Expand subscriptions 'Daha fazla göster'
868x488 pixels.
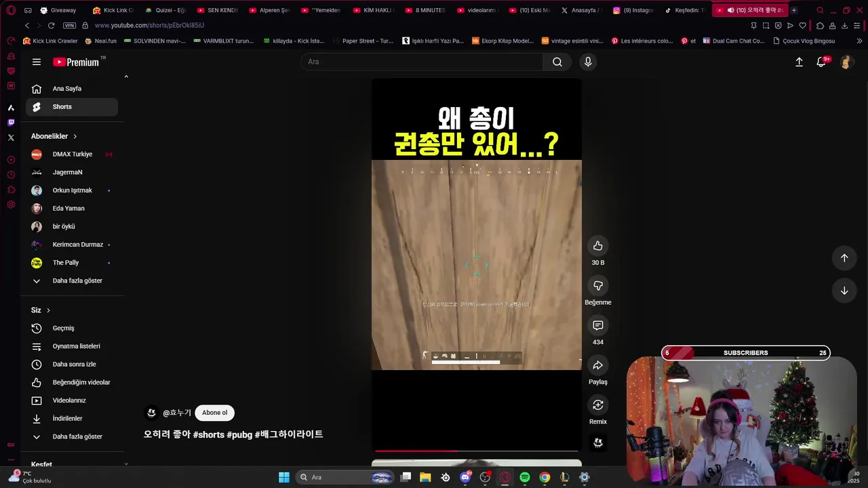[72, 281]
